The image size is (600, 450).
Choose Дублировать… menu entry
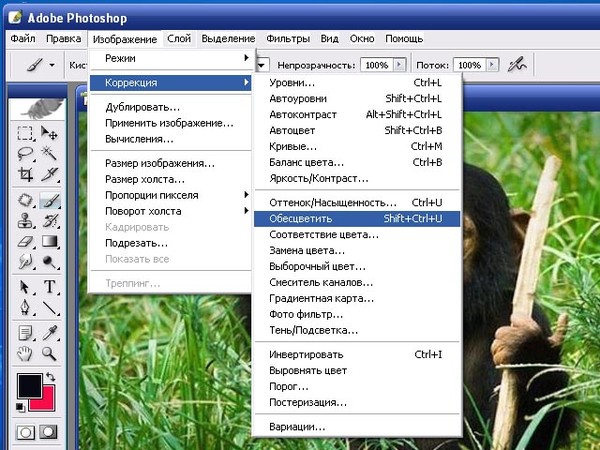pyautogui.click(x=171, y=108)
